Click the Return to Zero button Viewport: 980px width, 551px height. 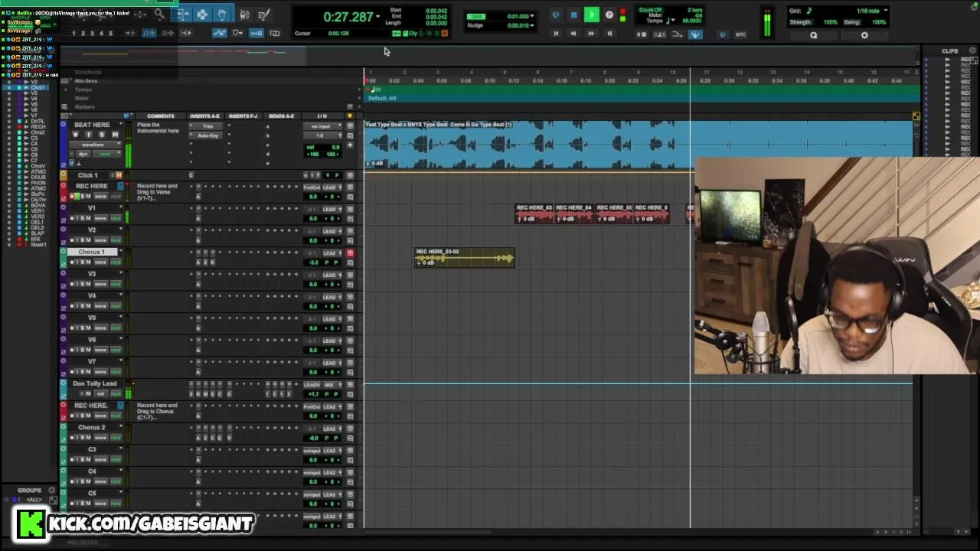[x=556, y=34]
